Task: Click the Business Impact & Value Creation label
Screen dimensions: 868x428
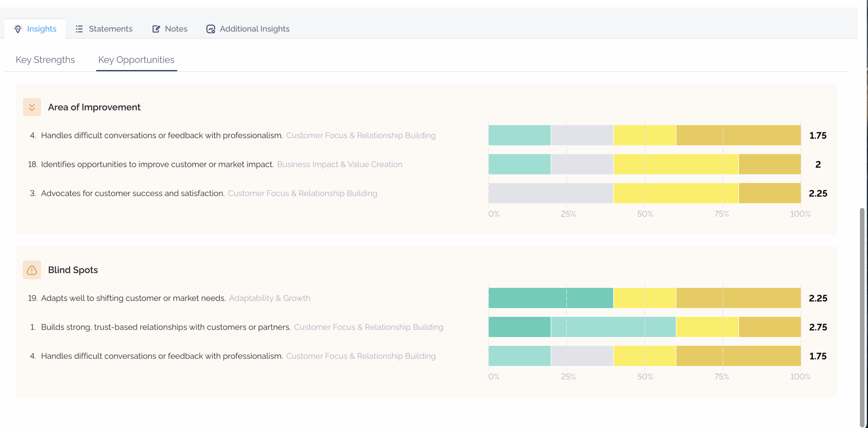Action: pos(340,164)
